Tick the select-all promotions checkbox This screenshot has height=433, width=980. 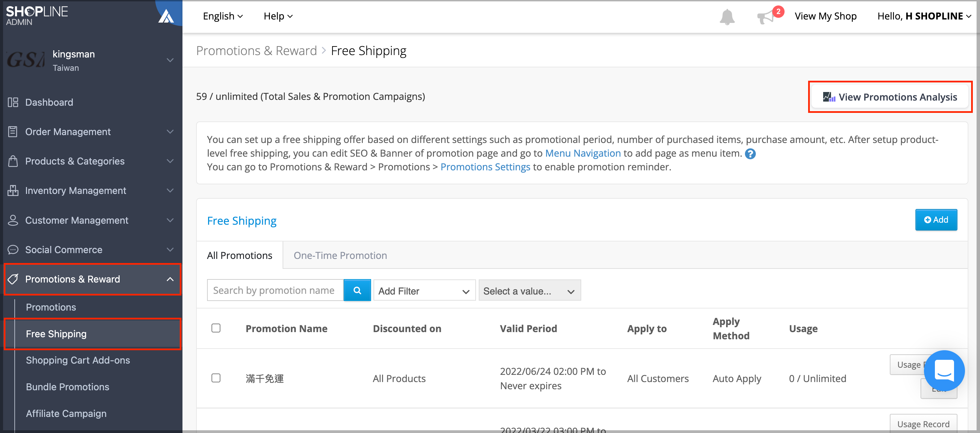(216, 328)
